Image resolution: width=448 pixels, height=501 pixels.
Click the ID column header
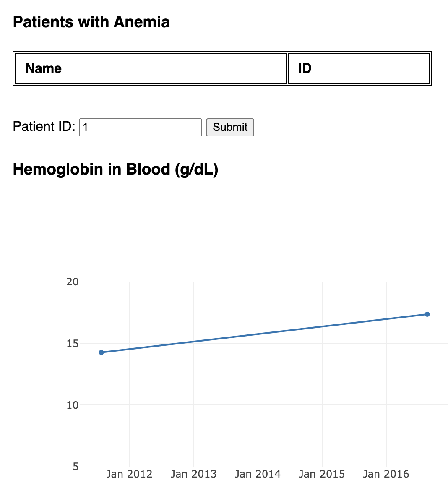[x=305, y=68]
